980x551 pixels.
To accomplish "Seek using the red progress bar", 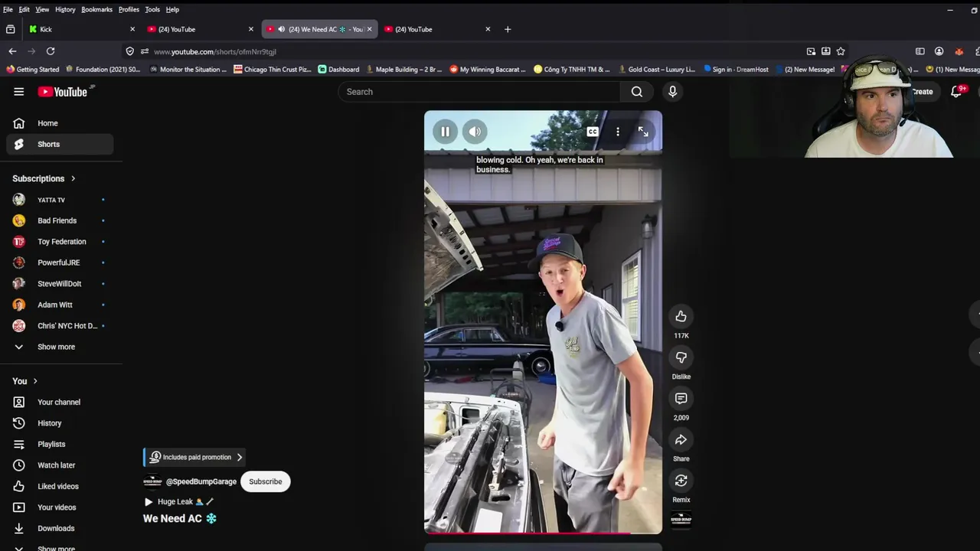I will click(x=543, y=533).
